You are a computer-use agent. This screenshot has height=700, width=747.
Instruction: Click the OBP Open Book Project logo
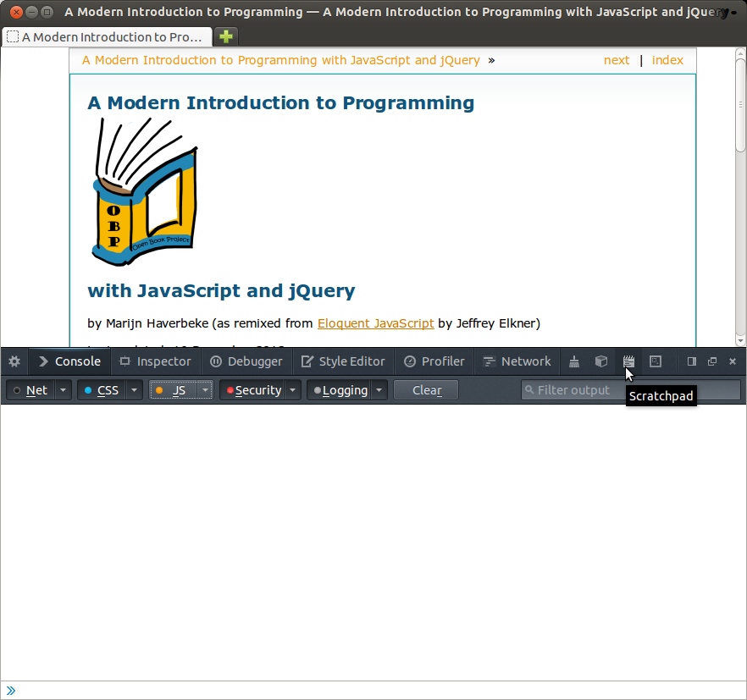[145, 191]
